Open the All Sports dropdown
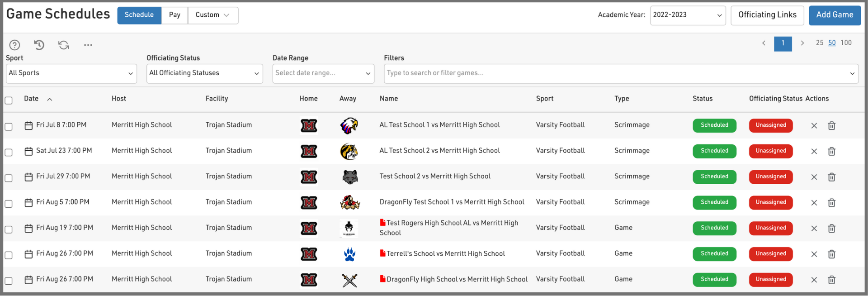Viewport: 868px width, 296px height. click(71, 73)
